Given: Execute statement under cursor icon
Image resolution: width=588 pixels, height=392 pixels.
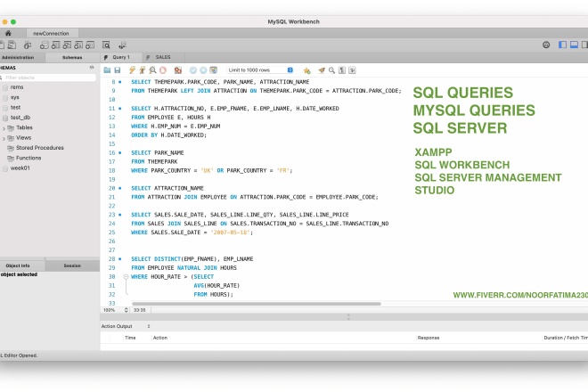Looking at the screenshot, I should point(143,70).
